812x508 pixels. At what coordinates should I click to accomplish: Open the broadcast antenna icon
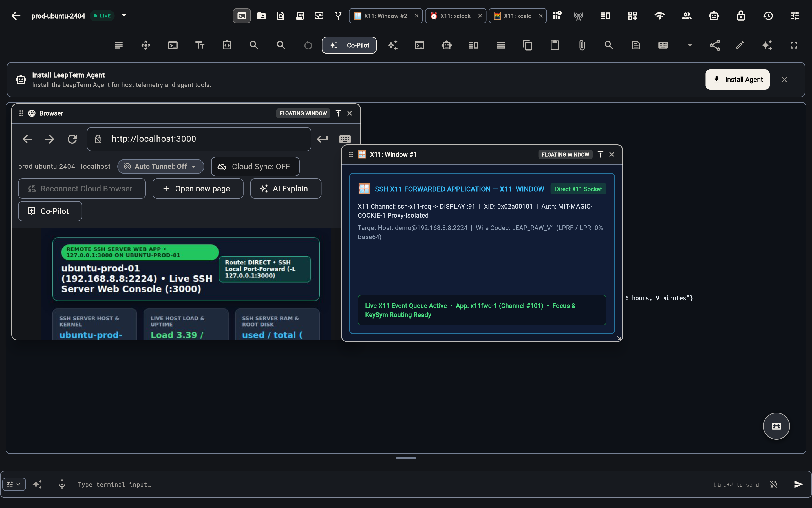click(578, 16)
